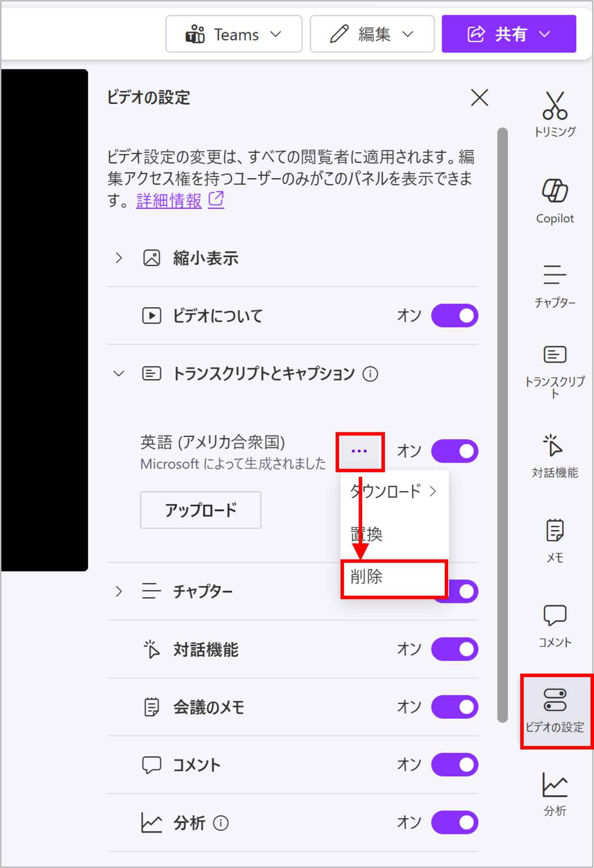Open the ダウンロード submenu
Viewport: 594px width, 868px height.
tap(394, 491)
